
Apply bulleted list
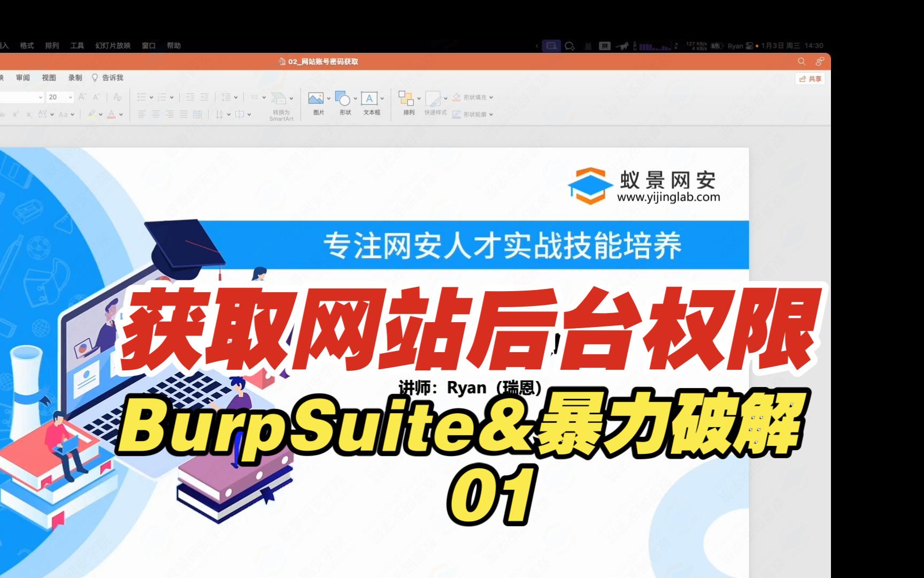(141, 97)
